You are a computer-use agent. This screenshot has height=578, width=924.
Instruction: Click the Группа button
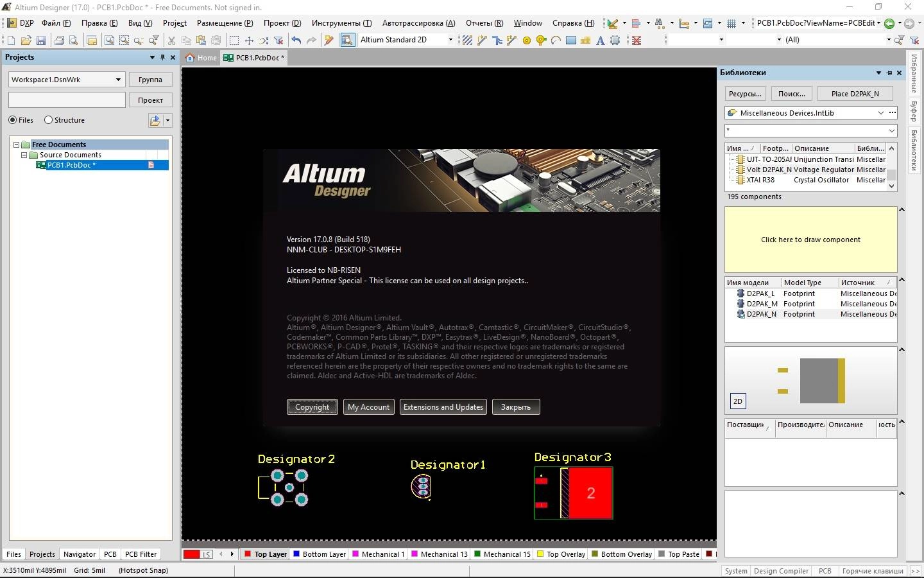pos(150,80)
